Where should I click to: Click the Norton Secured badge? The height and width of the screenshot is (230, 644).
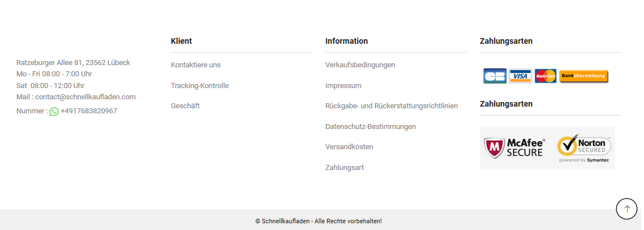point(584,148)
